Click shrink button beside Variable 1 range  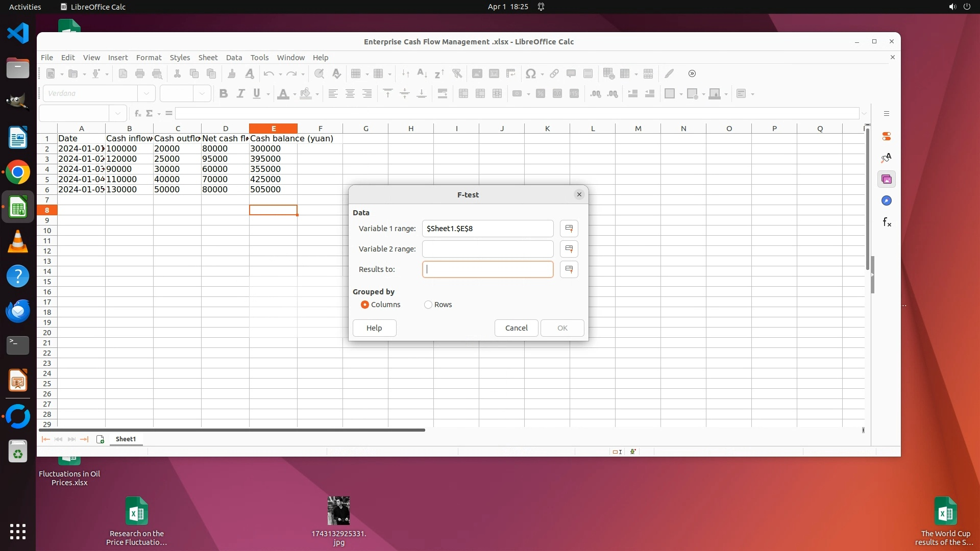[569, 229]
